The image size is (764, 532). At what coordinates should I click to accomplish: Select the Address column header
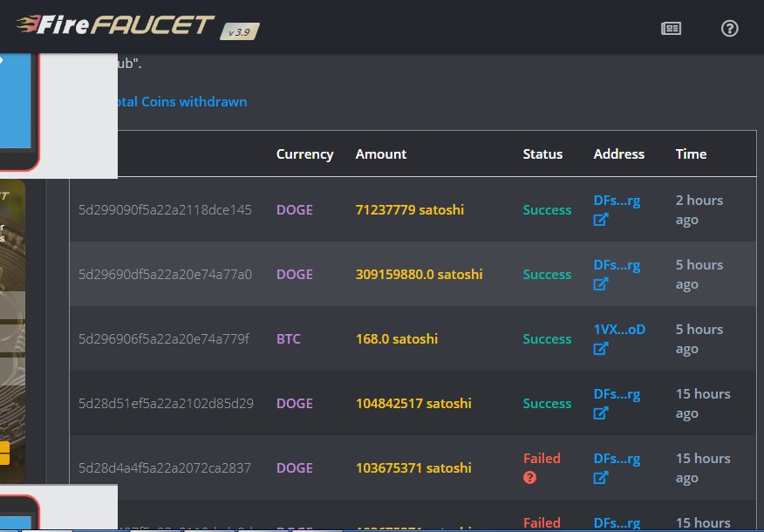click(x=619, y=154)
